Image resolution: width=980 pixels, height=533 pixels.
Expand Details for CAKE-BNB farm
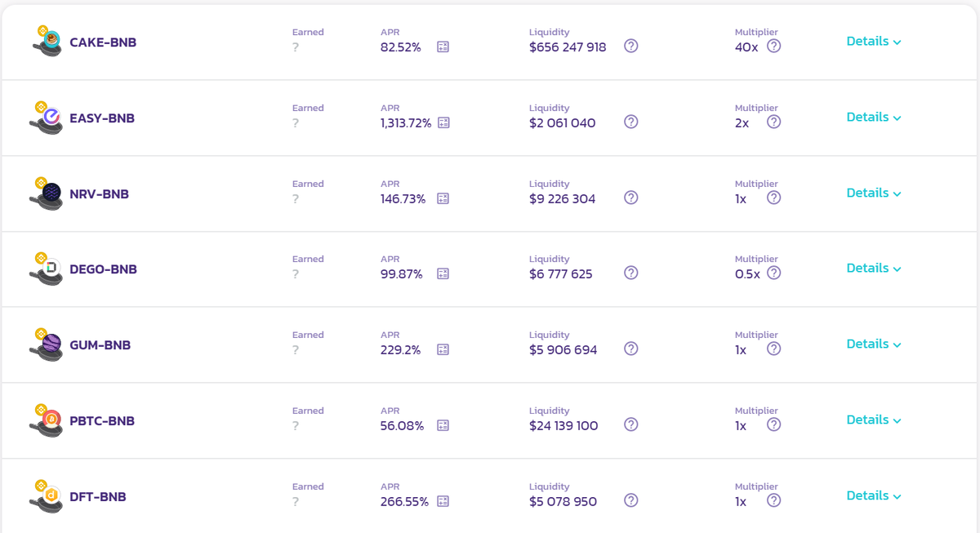click(873, 42)
